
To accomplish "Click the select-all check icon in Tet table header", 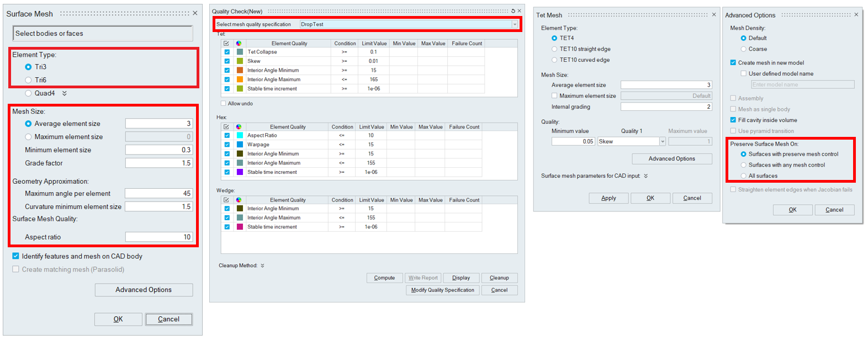I will coord(226,43).
